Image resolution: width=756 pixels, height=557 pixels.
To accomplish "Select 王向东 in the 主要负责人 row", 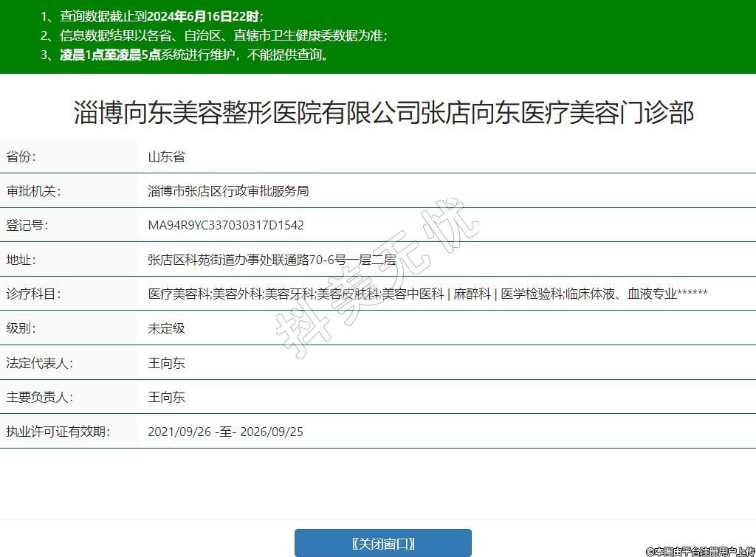I will point(166,397).
